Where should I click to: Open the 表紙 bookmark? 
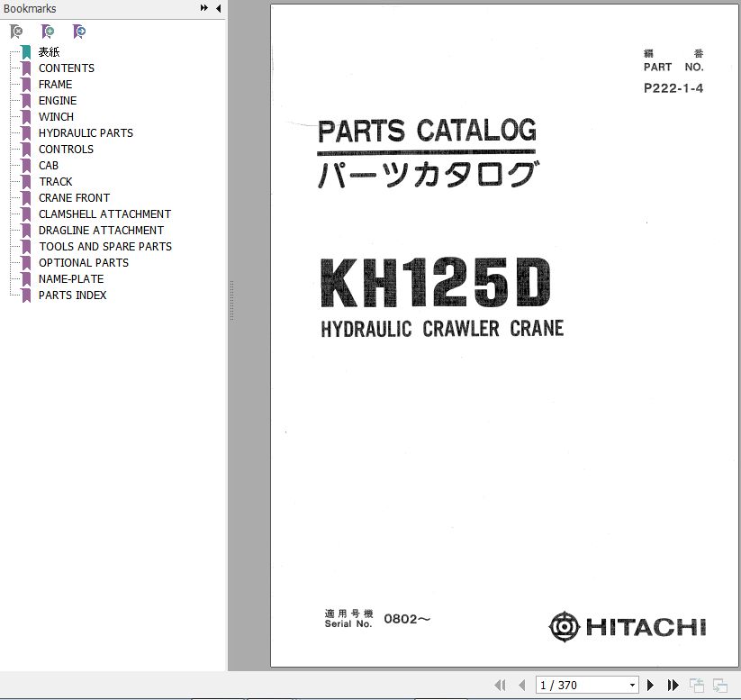[50, 52]
